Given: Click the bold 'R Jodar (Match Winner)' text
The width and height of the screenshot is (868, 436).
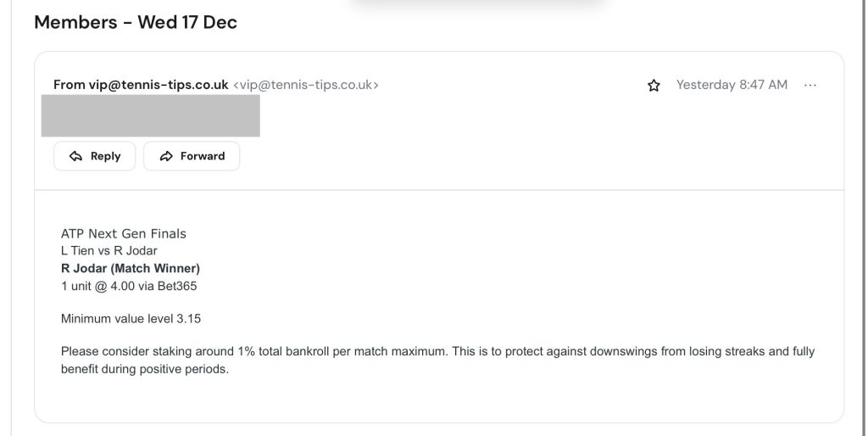Looking at the screenshot, I should [131, 269].
